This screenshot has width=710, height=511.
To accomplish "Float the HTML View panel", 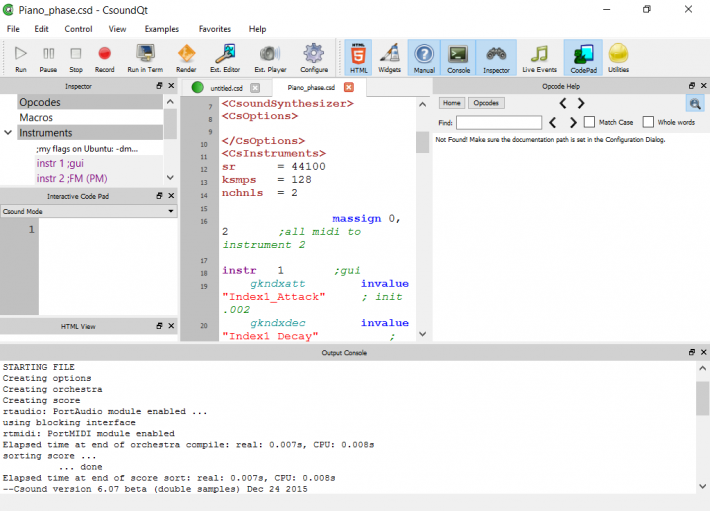I will [159, 326].
